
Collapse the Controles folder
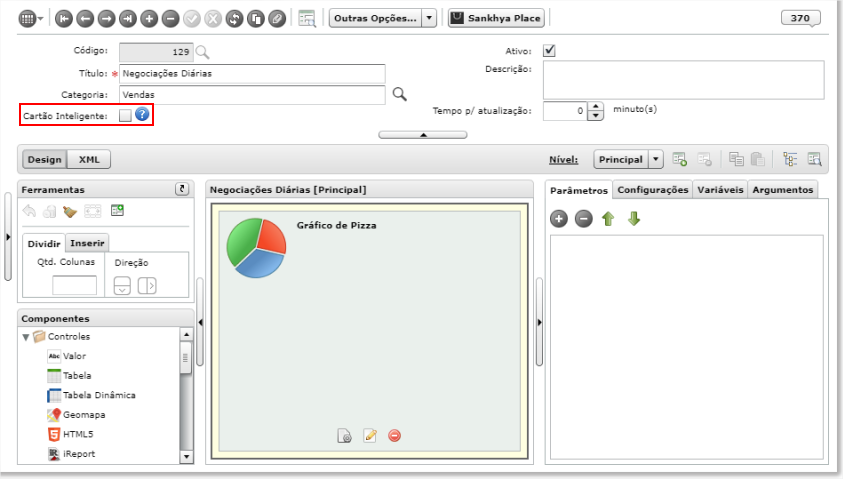26,337
